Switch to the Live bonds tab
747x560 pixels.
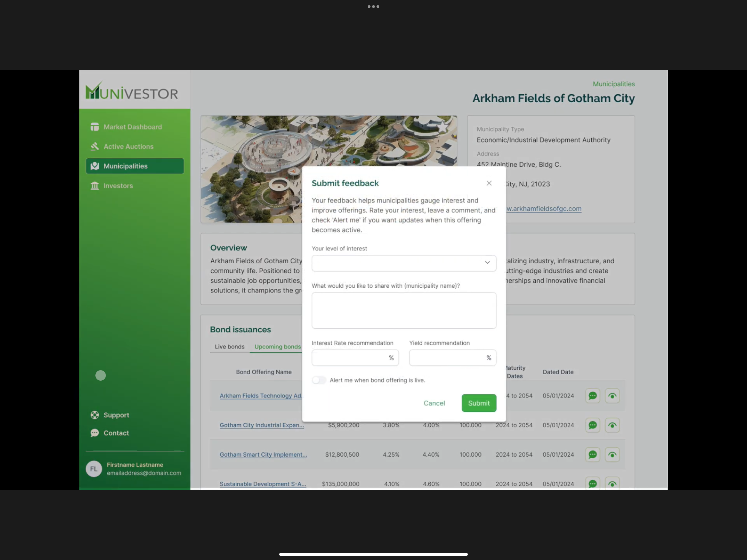point(229,347)
